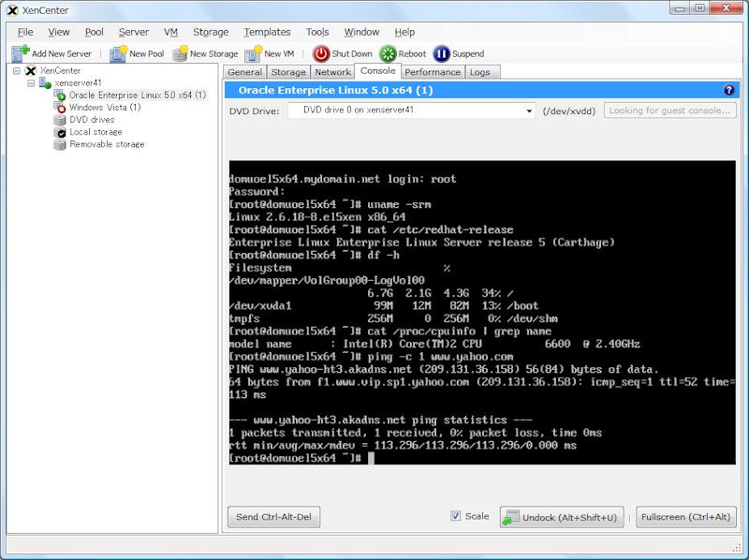This screenshot has width=749, height=560.
Task: Click Fullscreen (Ctrl+Alt) button
Action: (x=685, y=517)
